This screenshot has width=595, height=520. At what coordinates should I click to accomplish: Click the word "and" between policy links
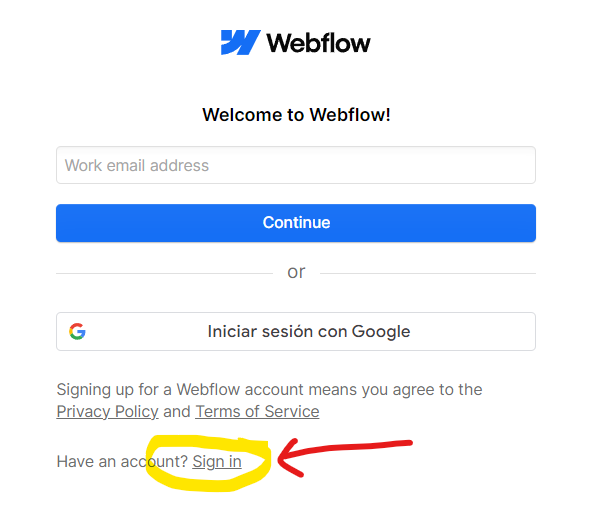point(177,412)
